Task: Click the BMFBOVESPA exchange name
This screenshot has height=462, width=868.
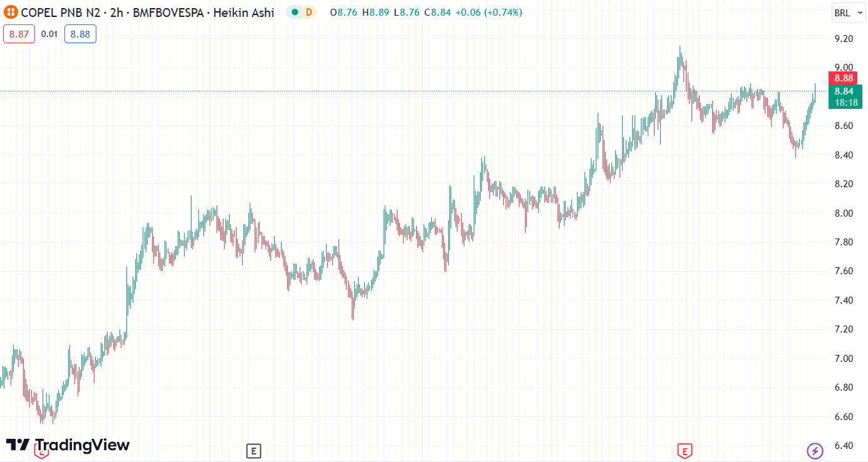Action: pos(168,12)
